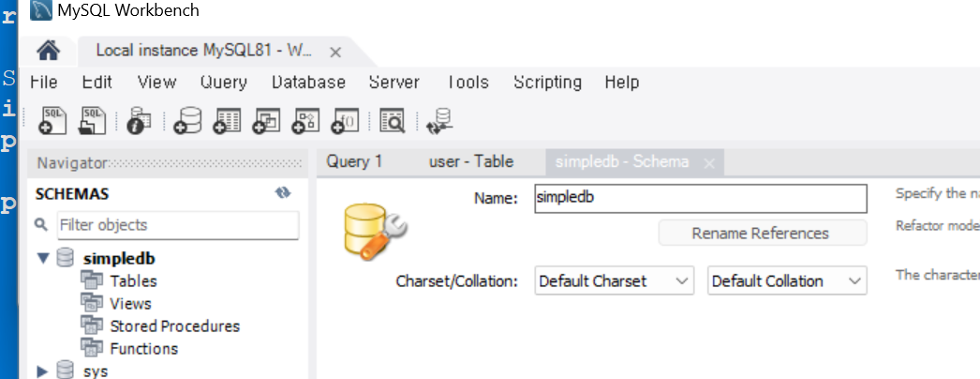The width and height of the screenshot is (980, 379).
Task: Create new table toolbar icon
Action: click(x=227, y=121)
